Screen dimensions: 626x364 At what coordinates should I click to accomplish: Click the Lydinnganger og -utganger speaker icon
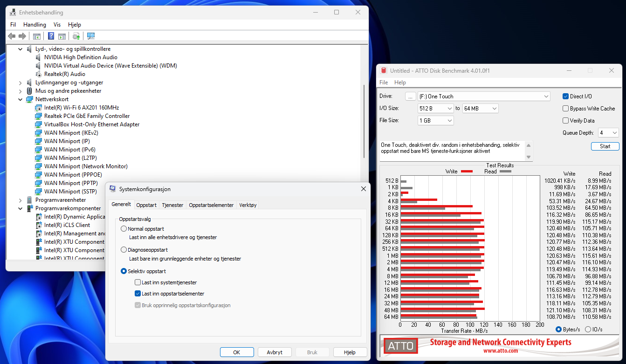click(x=30, y=82)
